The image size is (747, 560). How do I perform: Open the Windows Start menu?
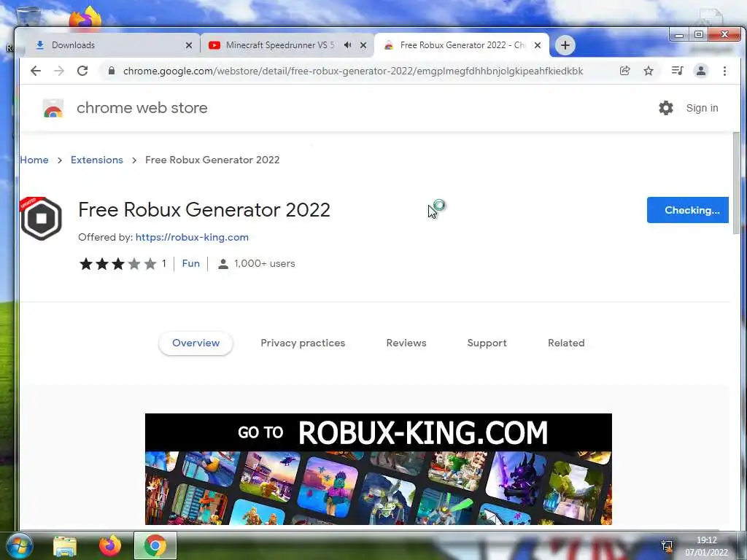pyautogui.click(x=19, y=545)
